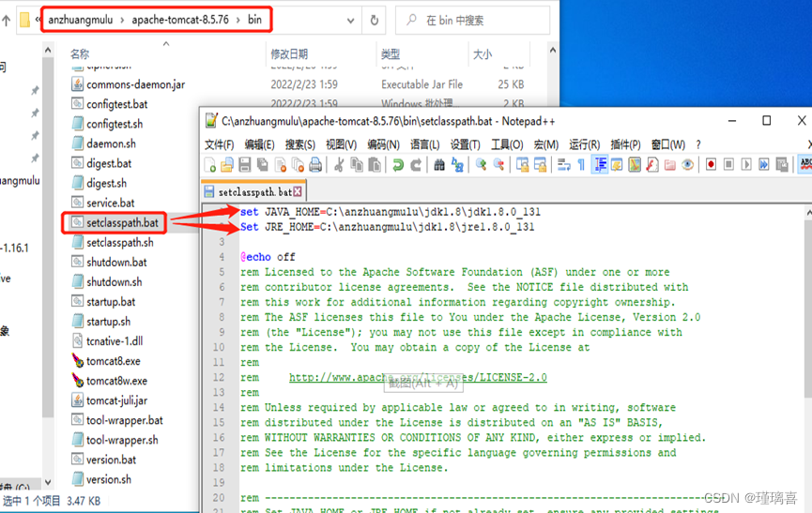The height and width of the screenshot is (513, 812).
Task: Click the Copy toolbar icon
Action: click(x=357, y=165)
